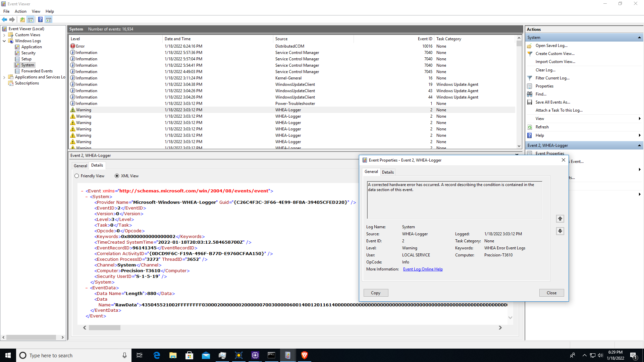Click the Forward arrow toolbar icon
The image size is (644, 362).
pyautogui.click(x=12, y=20)
